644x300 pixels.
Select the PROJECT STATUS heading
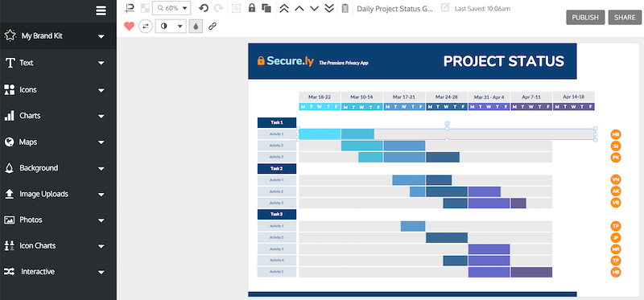tap(504, 62)
